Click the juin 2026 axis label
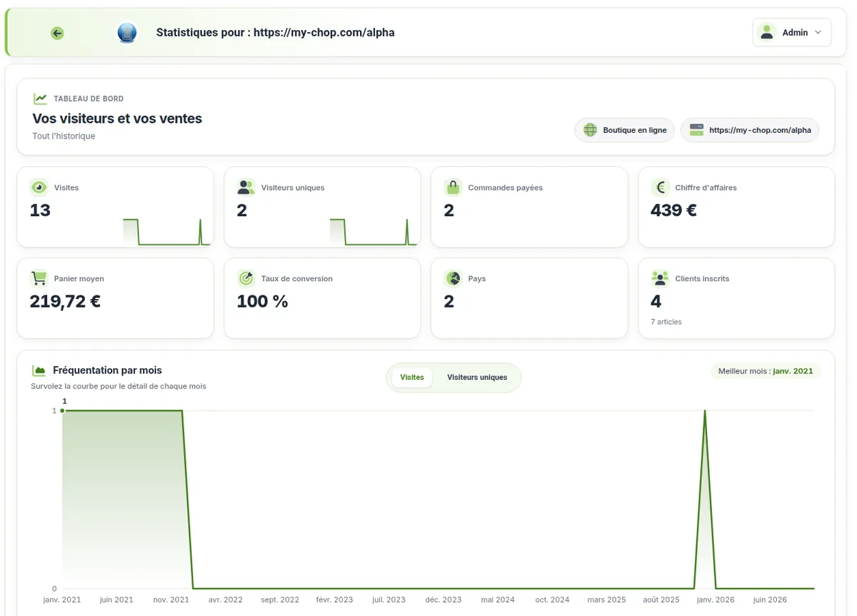This screenshot has width=857, height=616. point(770,600)
